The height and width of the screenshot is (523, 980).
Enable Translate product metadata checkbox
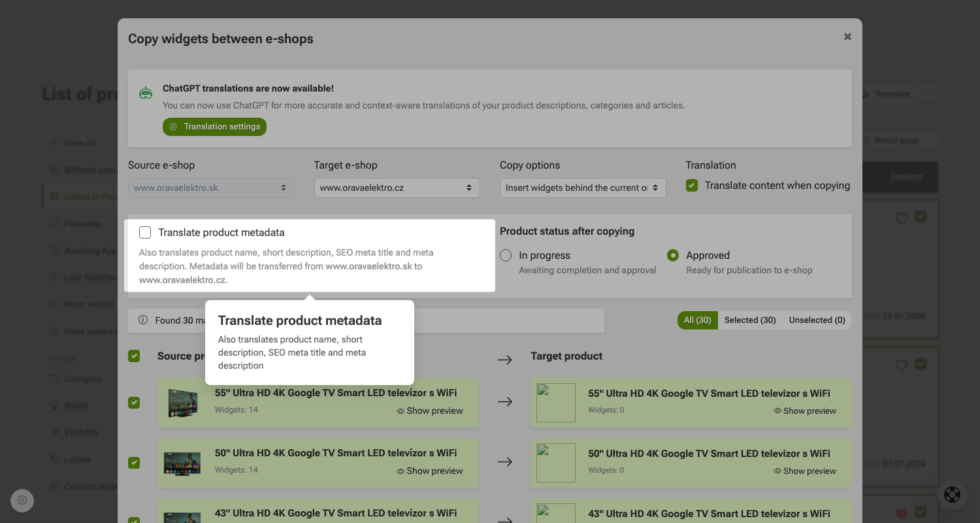[145, 233]
